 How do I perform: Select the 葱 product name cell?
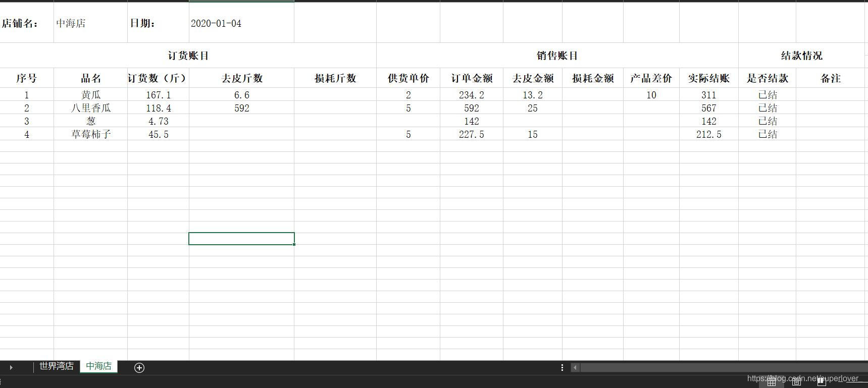[90, 121]
